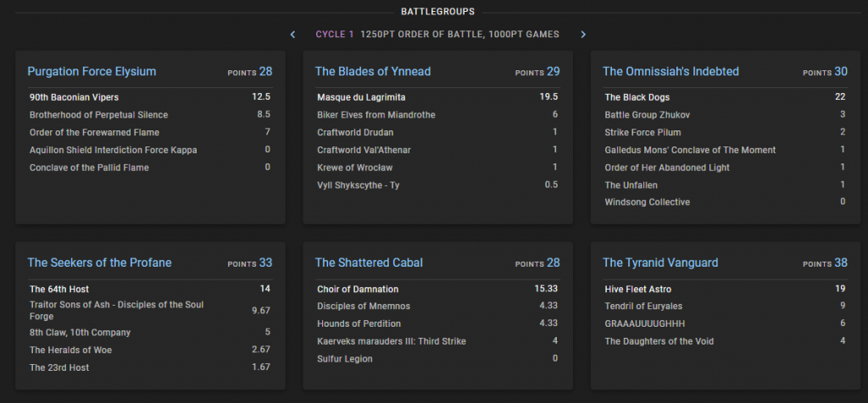Screen dimensions: 868x403
Task: Go to the previous cycle with left chevron
Action: click(x=293, y=35)
